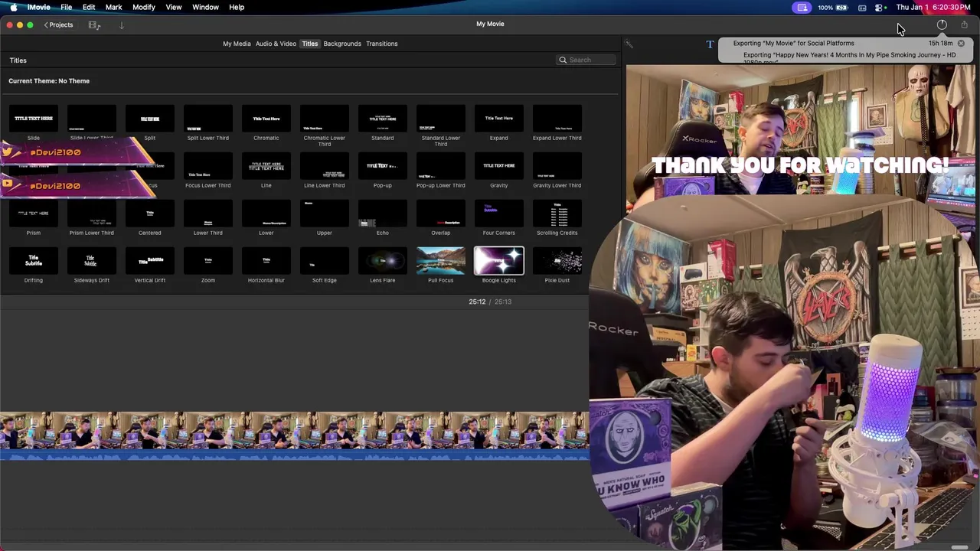Open the Help menu
This screenshot has height=551, width=980.
tap(237, 8)
